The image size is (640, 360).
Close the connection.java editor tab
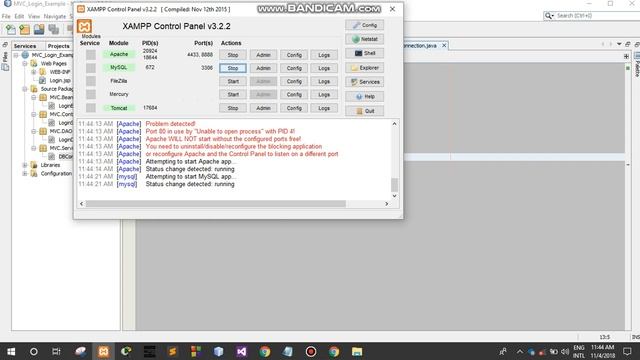[444, 45]
